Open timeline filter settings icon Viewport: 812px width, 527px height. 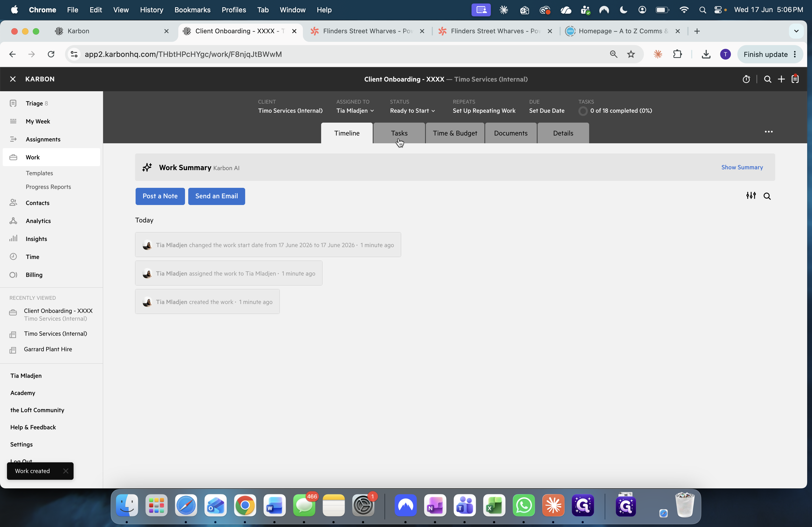tap(751, 196)
